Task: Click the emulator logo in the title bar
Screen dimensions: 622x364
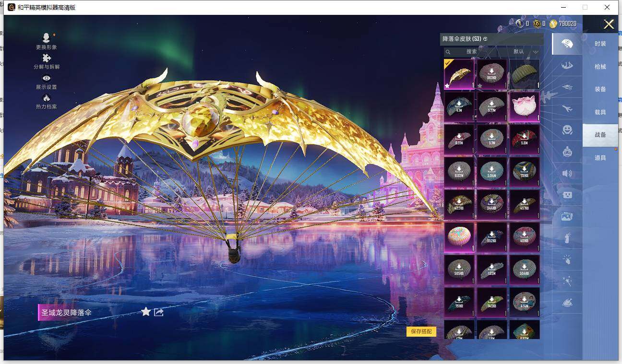Action: (12, 7)
